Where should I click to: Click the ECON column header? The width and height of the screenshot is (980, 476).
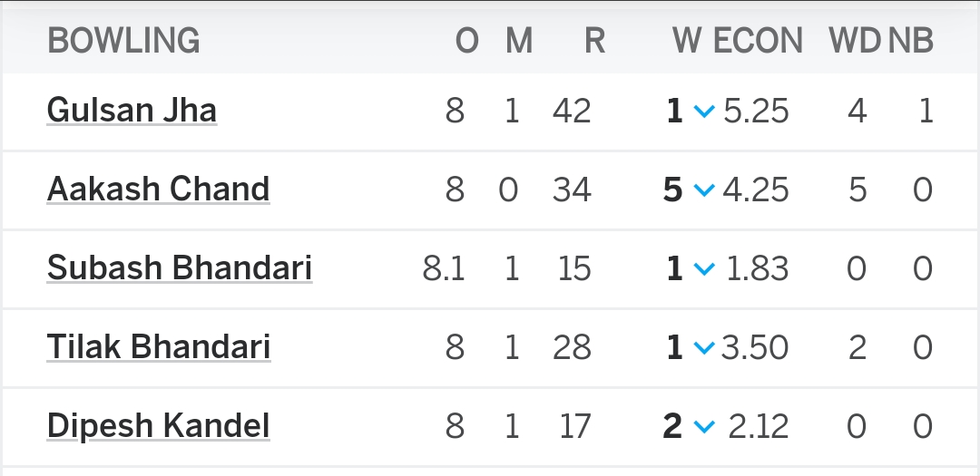click(758, 41)
